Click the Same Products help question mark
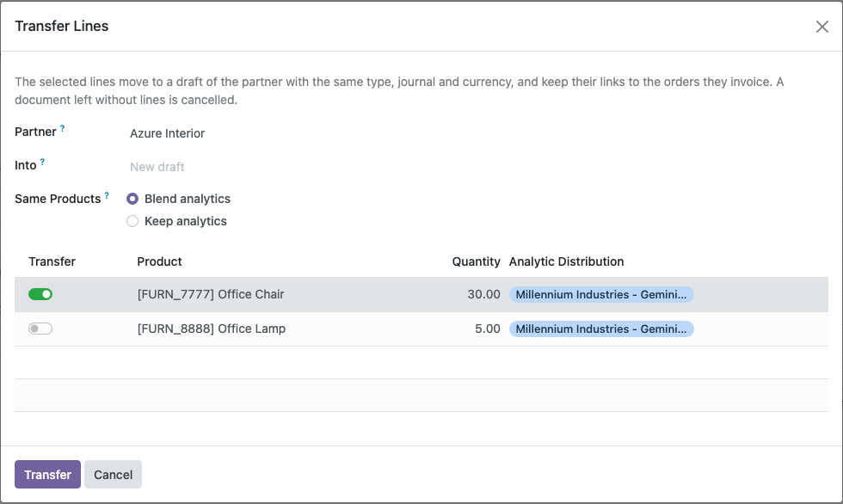The width and height of the screenshot is (843, 504). (x=107, y=195)
